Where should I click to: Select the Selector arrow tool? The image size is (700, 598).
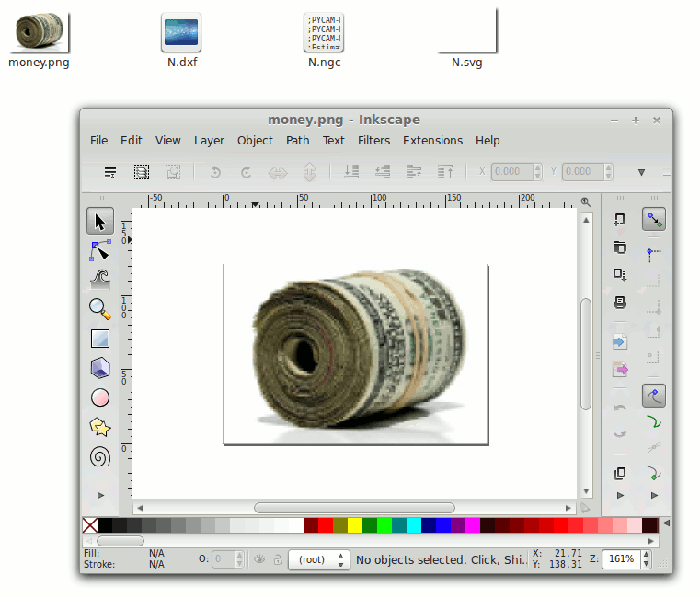coord(100,221)
